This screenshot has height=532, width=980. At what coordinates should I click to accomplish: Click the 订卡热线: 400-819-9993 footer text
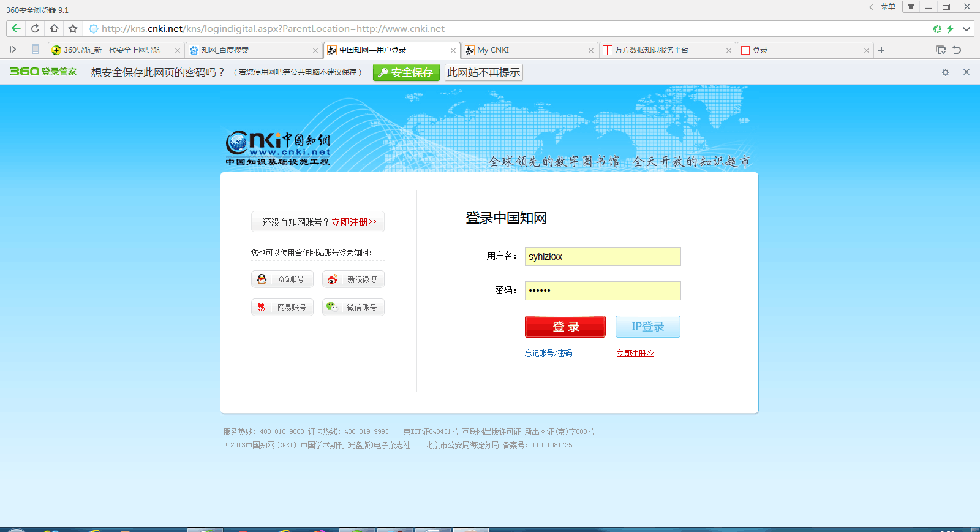pyautogui.click(x=349, y=431)
